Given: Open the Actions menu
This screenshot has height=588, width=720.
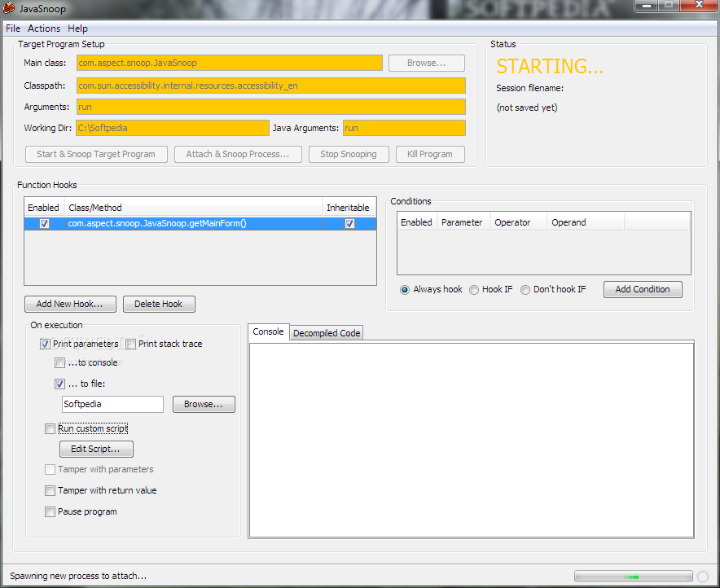Looking at the screenshot, I should tap(44, 29).
